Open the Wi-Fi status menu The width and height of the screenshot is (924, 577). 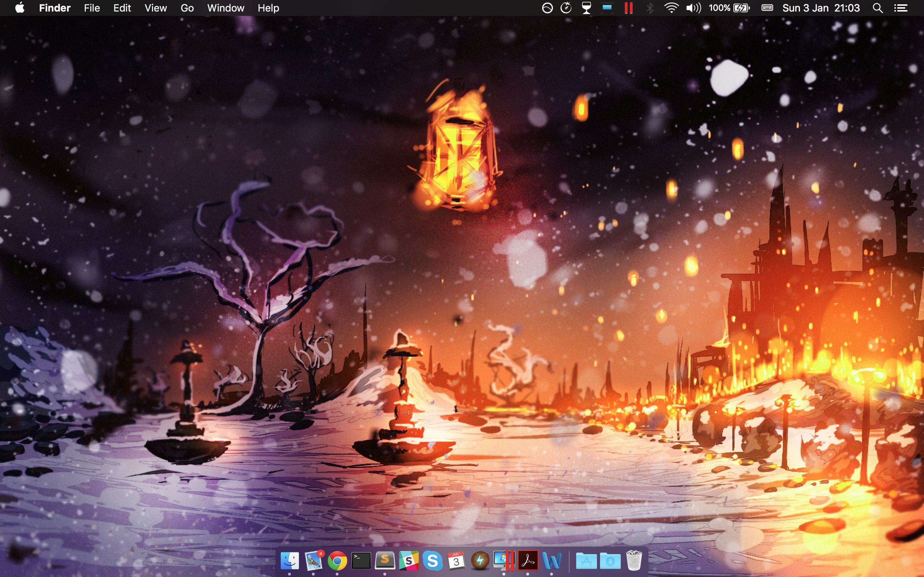point(671,8)
